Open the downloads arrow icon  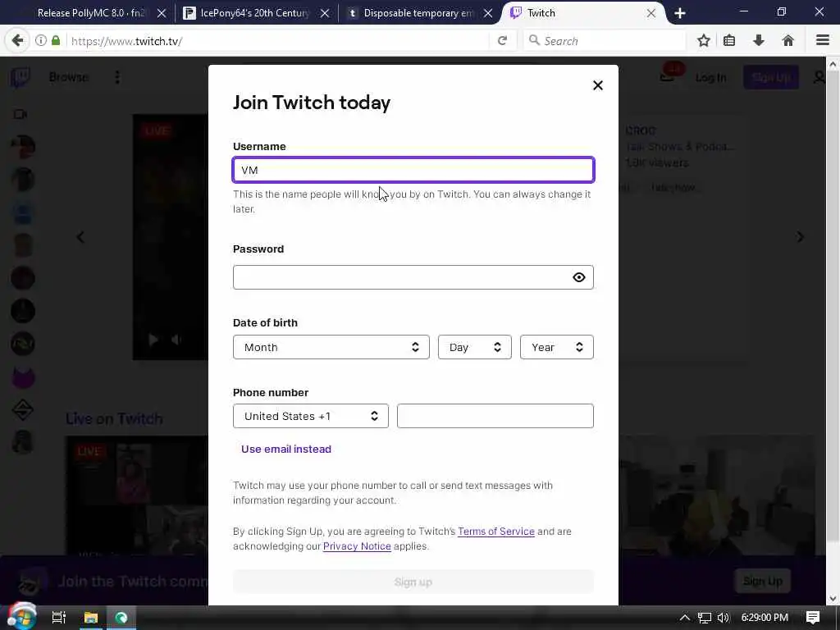point(759,41)
